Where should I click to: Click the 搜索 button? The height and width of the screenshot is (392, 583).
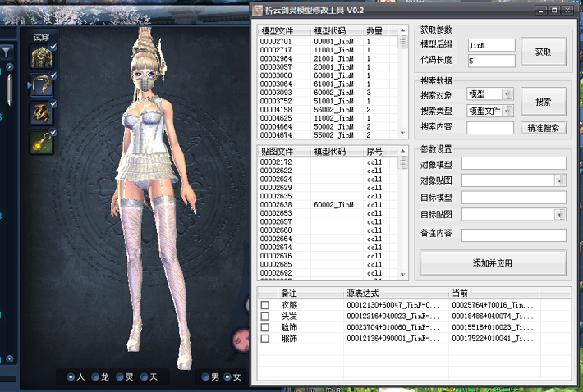pyautogui.click(x=544, y=102)
